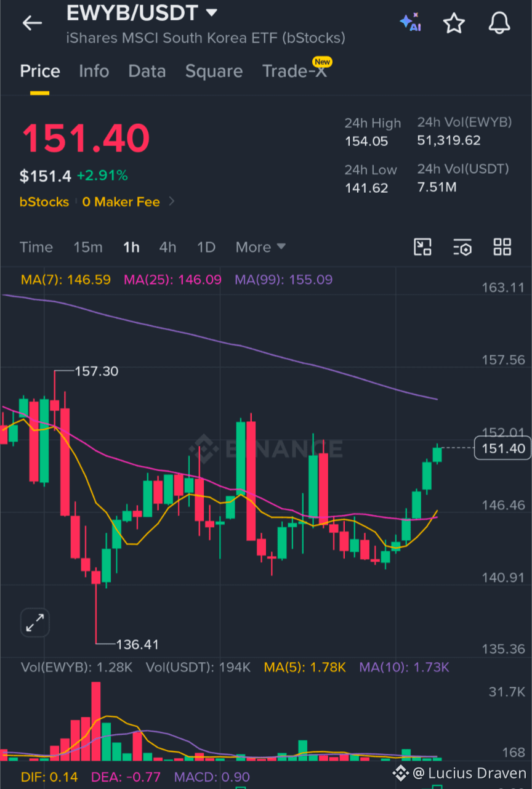
Task: Open the chart indicator settings icon
Action: [x=462, y=247]
